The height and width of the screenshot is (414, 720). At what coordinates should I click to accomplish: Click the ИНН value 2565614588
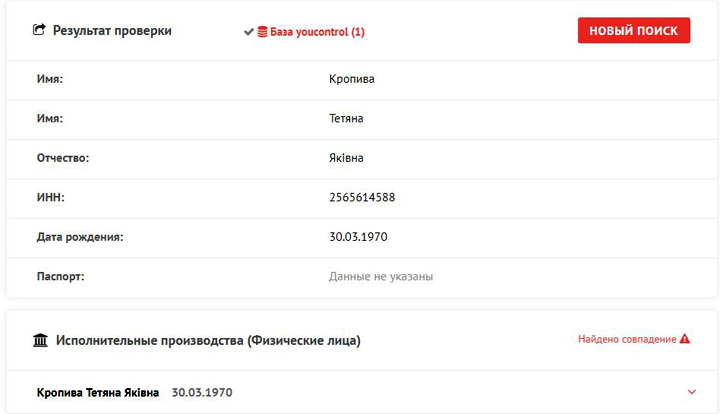(362, 198)
